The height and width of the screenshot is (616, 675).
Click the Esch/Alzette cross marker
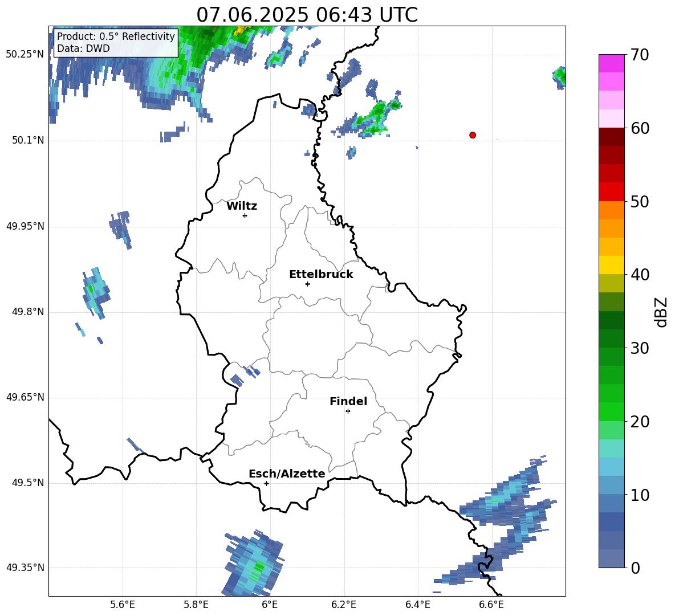266,483
